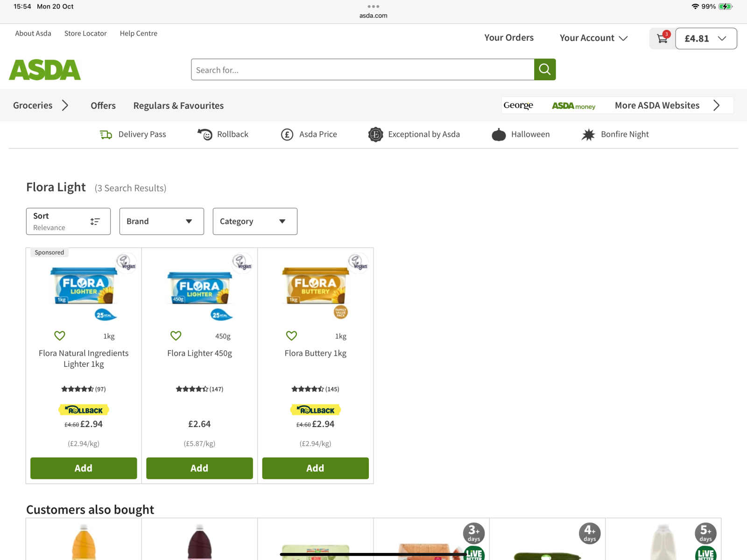Click the ASDA logo
This screenshot has height=560, width=747.
(x=45, y=70)
